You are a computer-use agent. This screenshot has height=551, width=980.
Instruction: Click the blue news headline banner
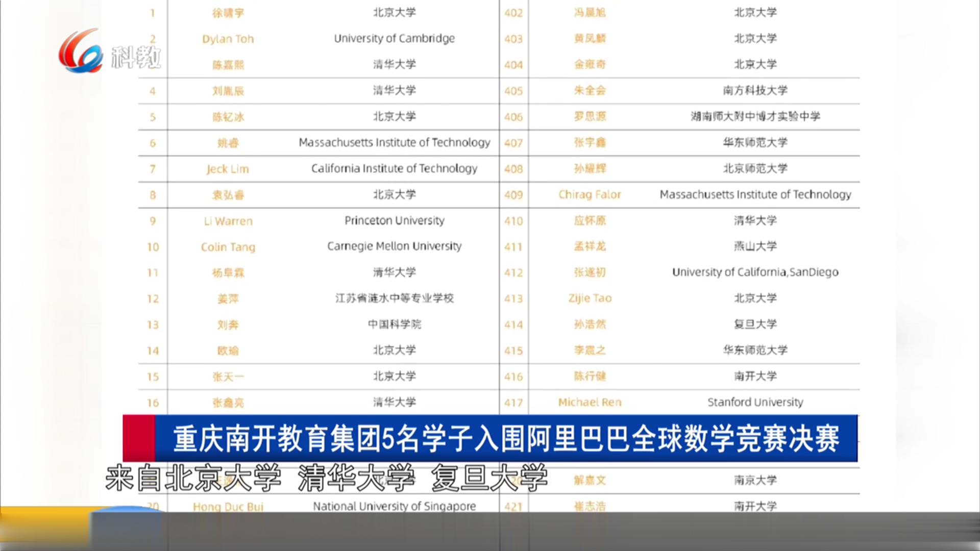(x=505, y=438)
